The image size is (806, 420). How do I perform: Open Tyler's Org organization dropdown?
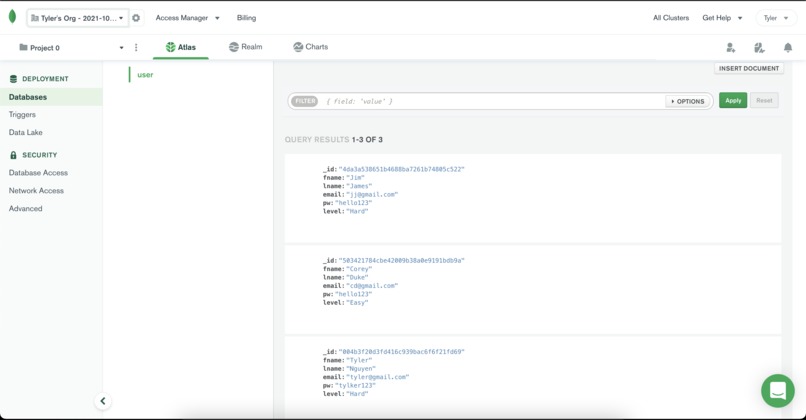coord(77,18)
